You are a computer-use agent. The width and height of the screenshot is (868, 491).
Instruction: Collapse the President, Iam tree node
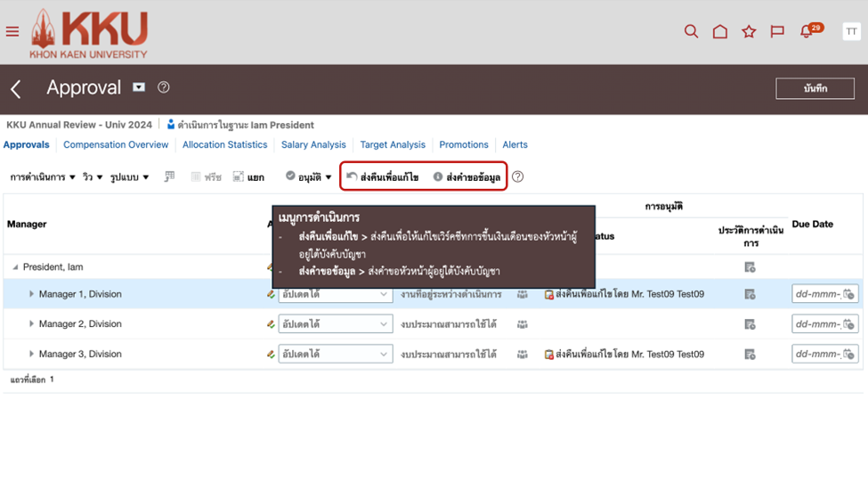(15, 267)
